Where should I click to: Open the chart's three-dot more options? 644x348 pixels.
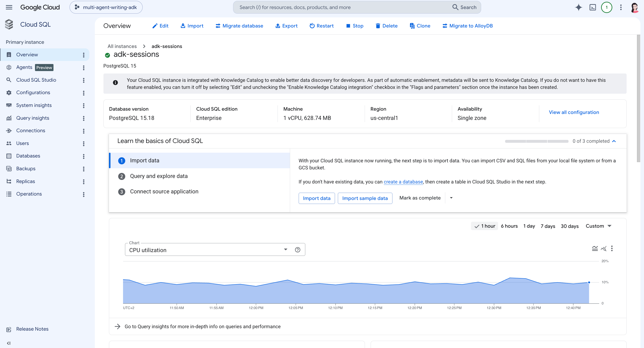tap(612, 248)
